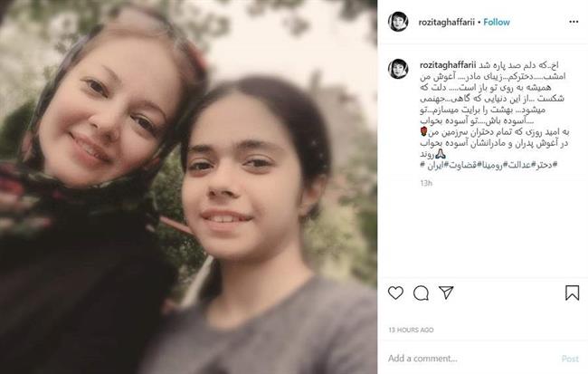Open comments via speech bubble icon

pyautogui.click(x=421, y=292)
